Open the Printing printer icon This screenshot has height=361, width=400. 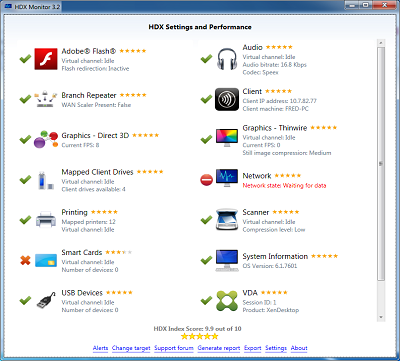tap(46, 219)
